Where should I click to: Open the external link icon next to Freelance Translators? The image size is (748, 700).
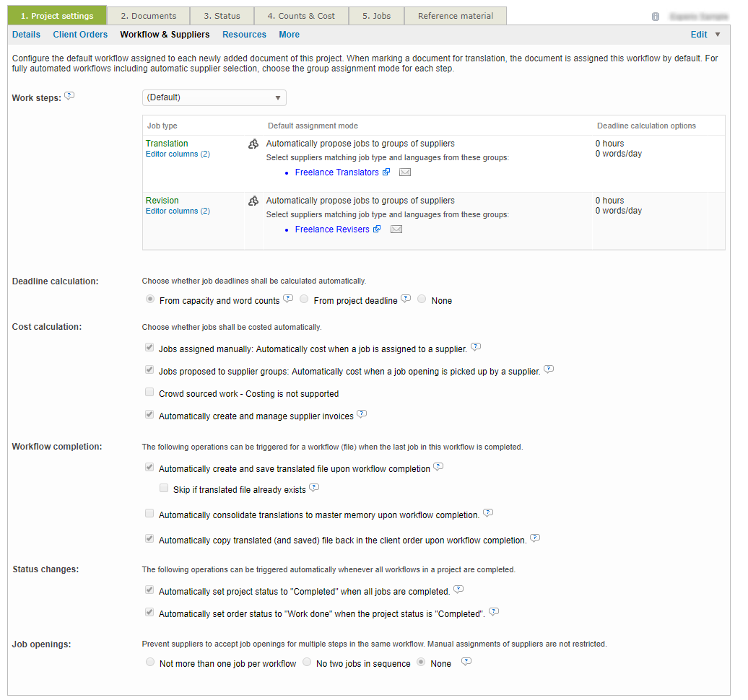coord(386,172)
